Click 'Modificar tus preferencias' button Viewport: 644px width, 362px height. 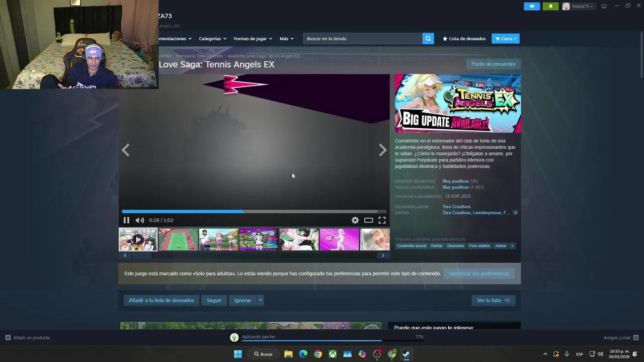point(479,274)
